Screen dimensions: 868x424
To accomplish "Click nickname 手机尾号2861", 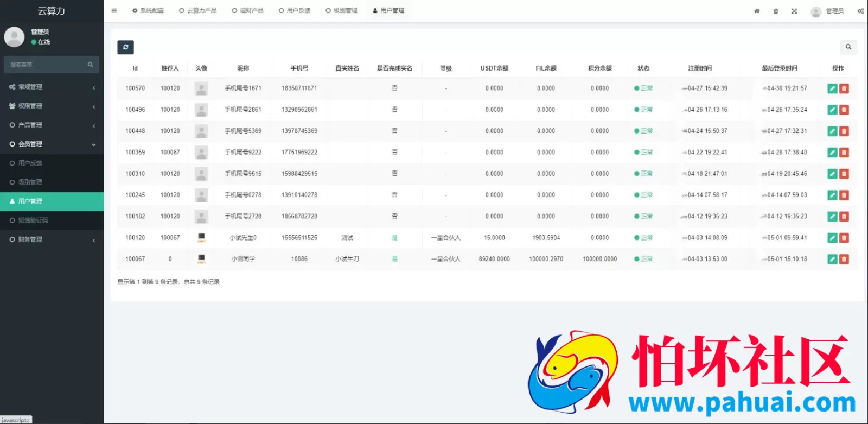I will tap(243, 110).
